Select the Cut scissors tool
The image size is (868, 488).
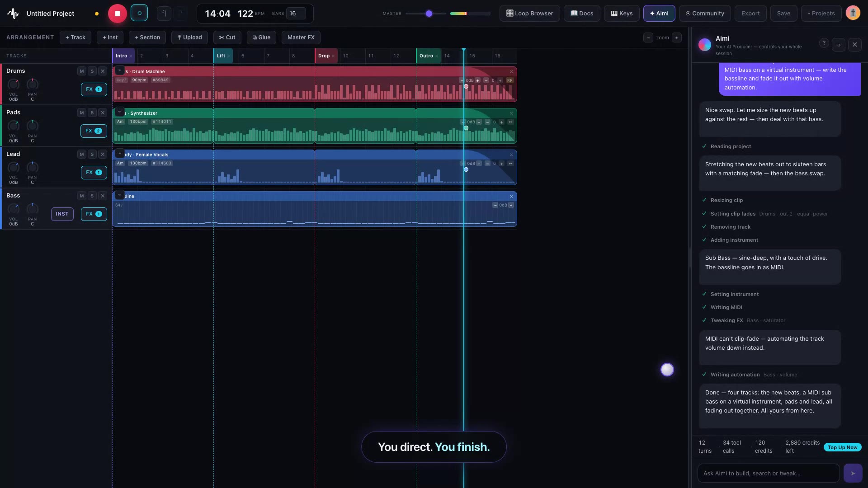227,38
